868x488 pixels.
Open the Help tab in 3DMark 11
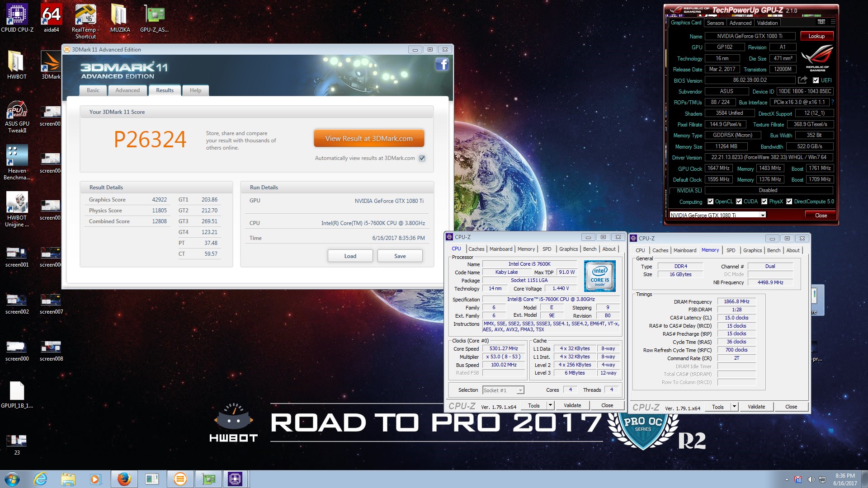point(195,90)
